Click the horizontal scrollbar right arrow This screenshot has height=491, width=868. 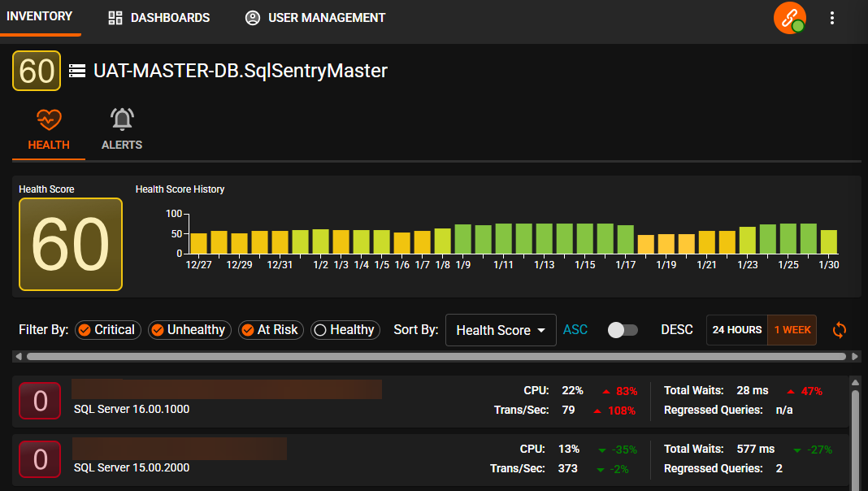(854, 357)
